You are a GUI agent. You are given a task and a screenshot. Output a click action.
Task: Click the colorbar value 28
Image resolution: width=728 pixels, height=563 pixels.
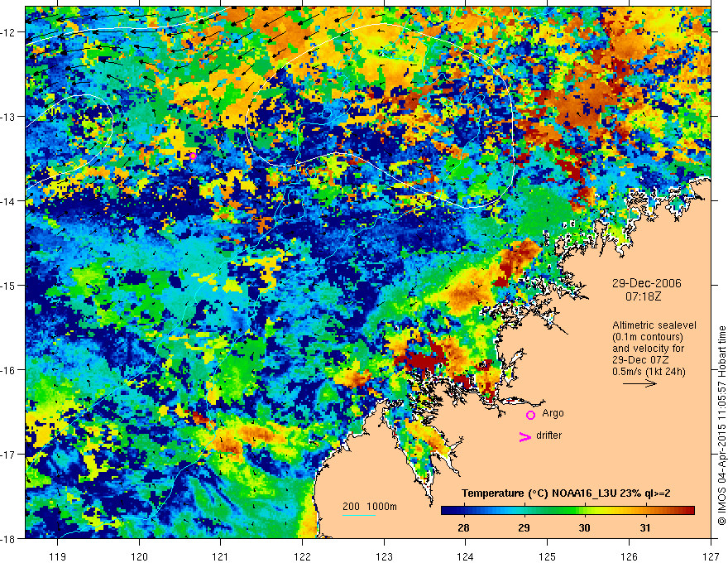pos(463,527)
